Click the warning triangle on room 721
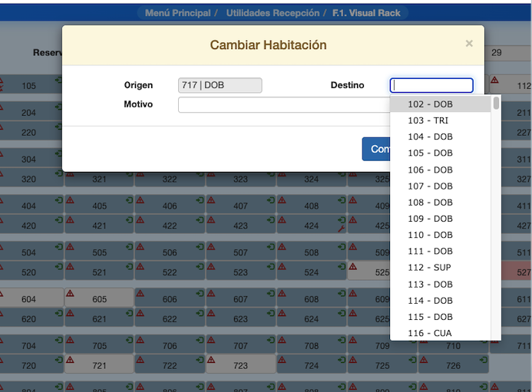Screen dimensions: 532x392 coord(70,360)
